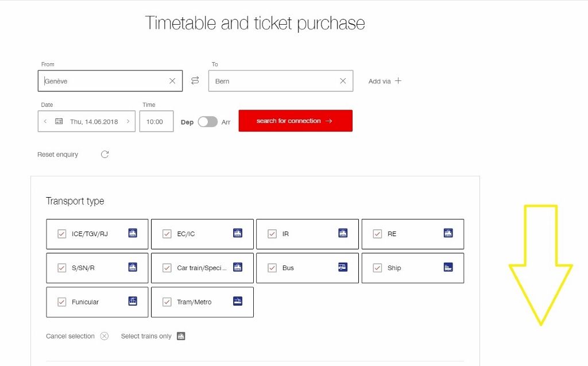This screenshot has width=588, height=366.
Task: Click the ship icon on the Ship option
Action: 448,267
